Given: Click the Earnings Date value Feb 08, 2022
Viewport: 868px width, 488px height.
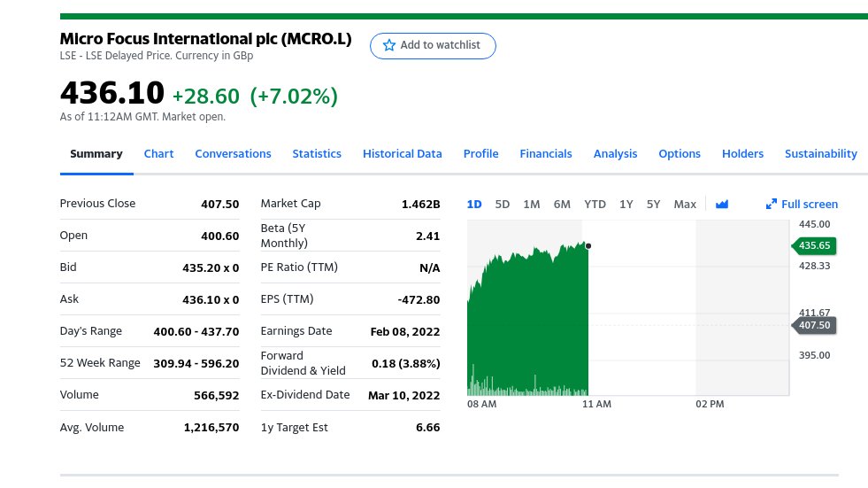Looking at the screenshot, I should pyautogui.click(x=405, y=332).
